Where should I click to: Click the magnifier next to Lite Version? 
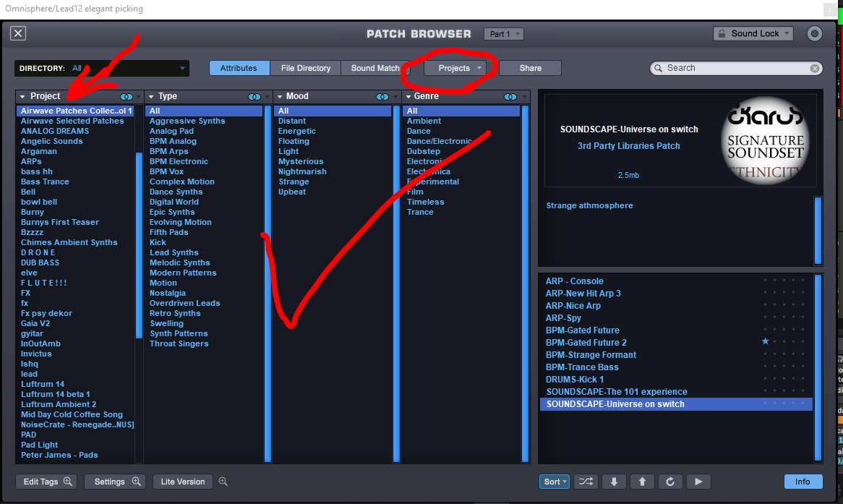[x=223, y=482]
